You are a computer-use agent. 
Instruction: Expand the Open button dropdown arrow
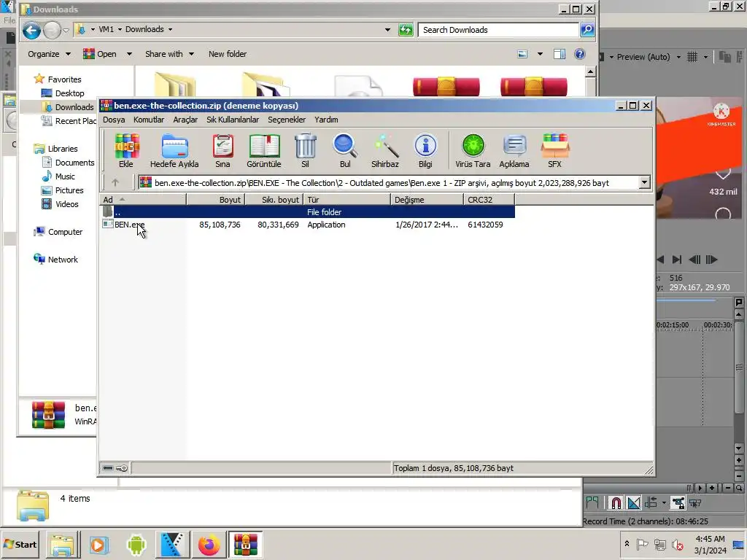coord(129,54)
